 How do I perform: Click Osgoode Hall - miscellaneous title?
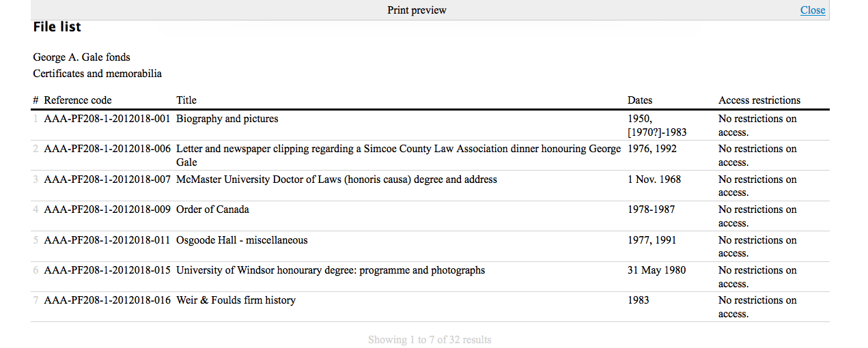pyautogui.click(x=242, y=240)
